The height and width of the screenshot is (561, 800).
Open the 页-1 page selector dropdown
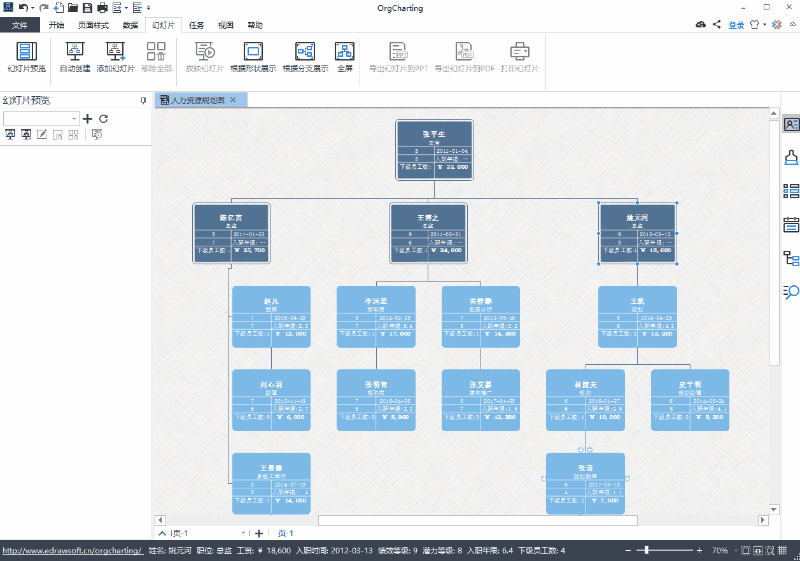[243, 533]
